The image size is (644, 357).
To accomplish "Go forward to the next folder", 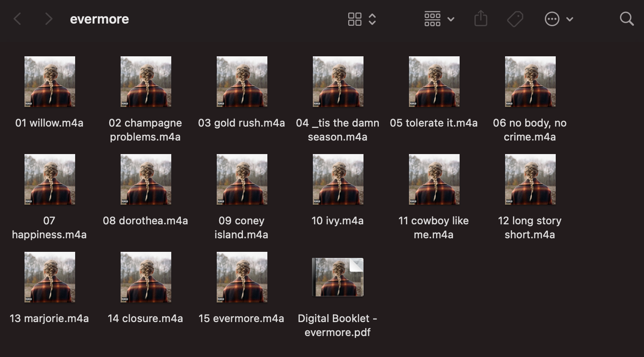I will tap(48, 19).
